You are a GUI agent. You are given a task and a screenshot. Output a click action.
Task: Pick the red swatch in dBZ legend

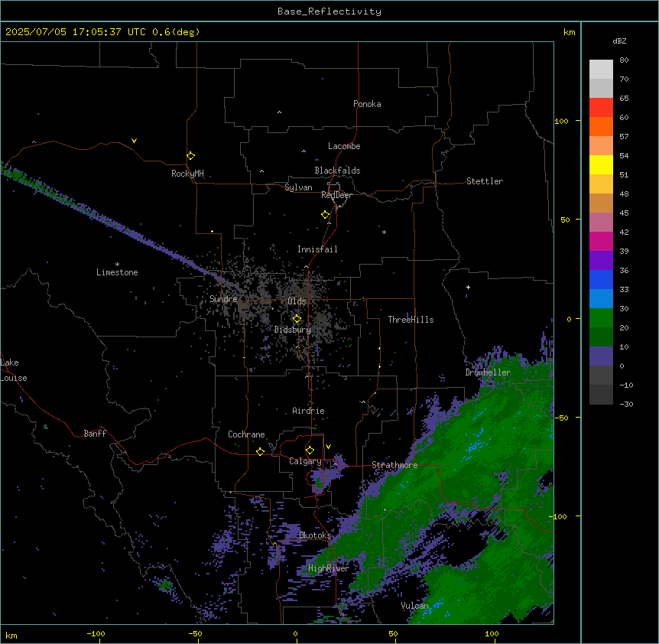coord(601,108)
